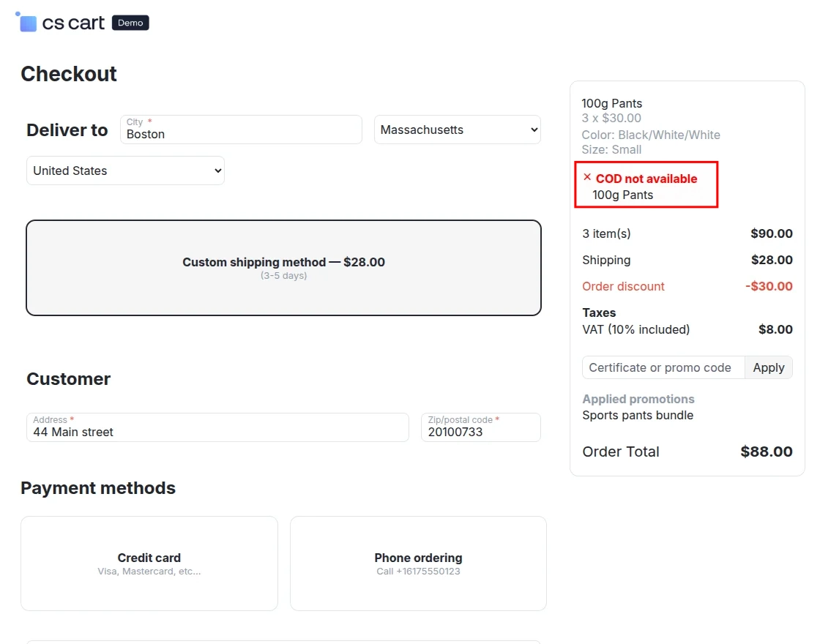This screenshot has width=820, height=644.
Task: Click the Sports pants bundle promotion
Action: [x=638, y=415]
